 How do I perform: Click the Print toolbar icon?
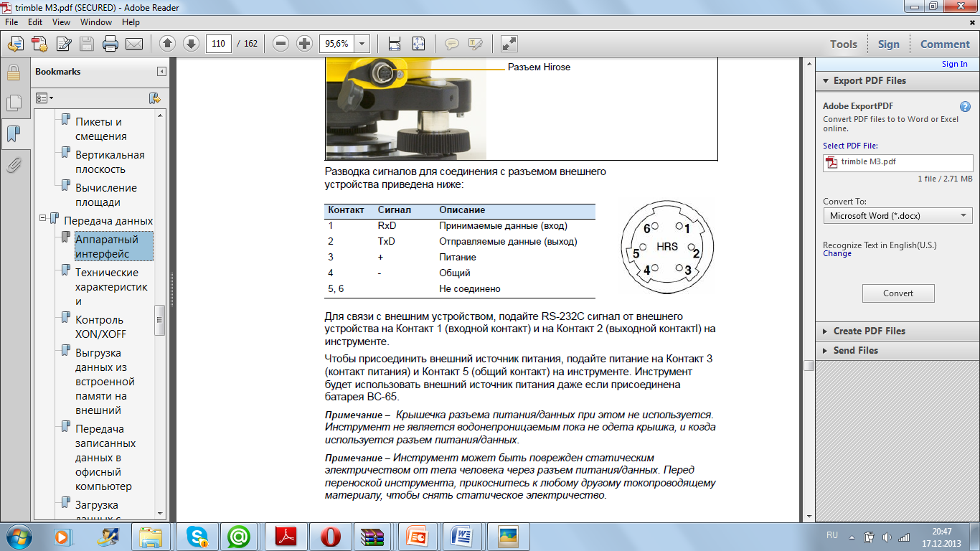pyautogui.click(x=110, y=44)
